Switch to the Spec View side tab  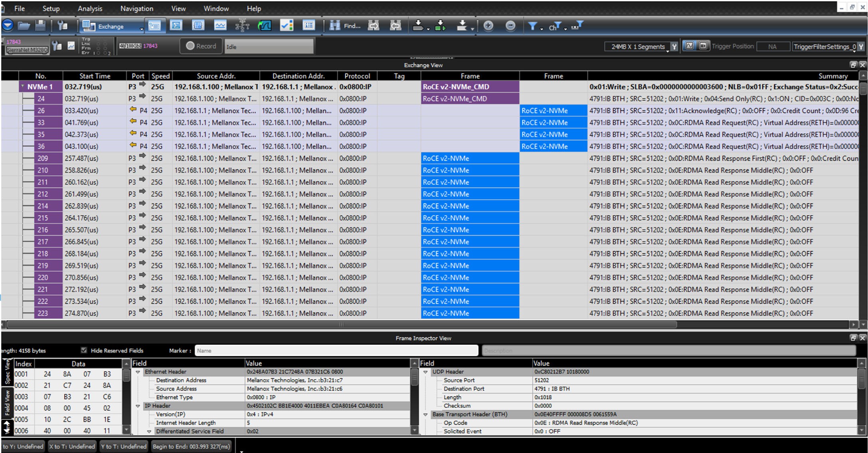[x=7, y=372]
